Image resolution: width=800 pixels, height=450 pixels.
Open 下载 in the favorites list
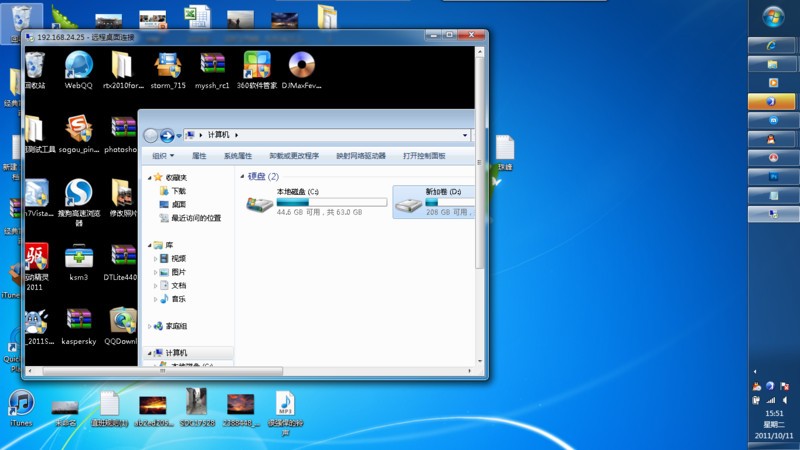click(x=179, y=191)
